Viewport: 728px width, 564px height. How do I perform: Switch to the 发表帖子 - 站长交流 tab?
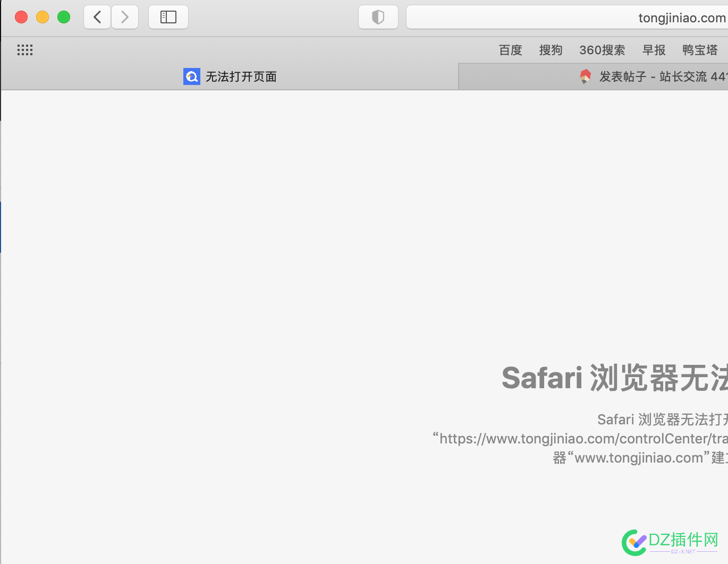tap(593, 76)
